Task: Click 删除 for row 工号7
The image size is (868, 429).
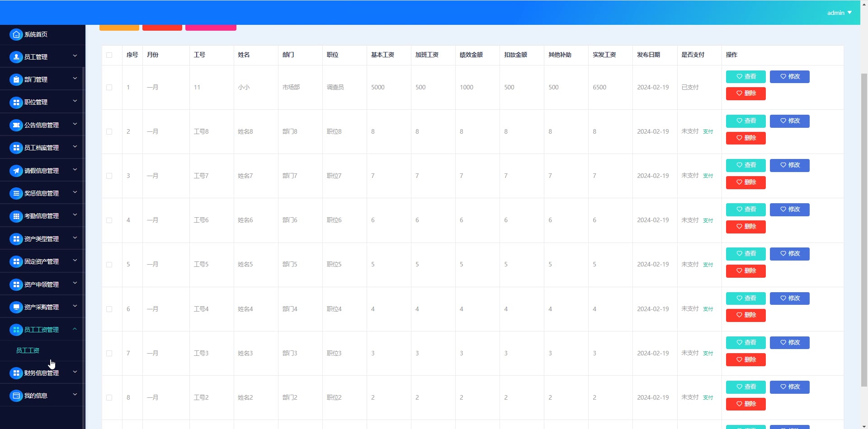Action: point(745,182)
